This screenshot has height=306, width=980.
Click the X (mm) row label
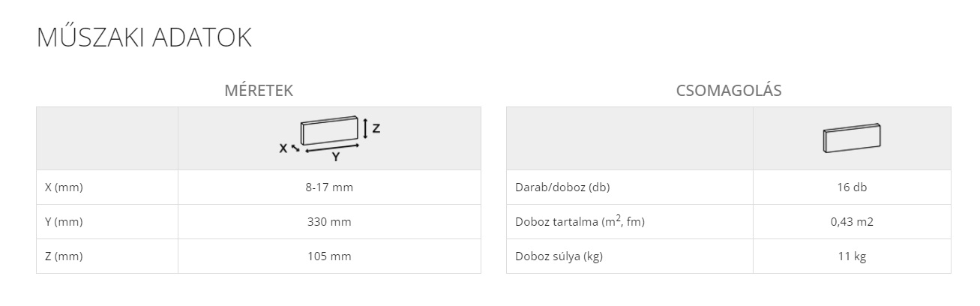point(64,187)
